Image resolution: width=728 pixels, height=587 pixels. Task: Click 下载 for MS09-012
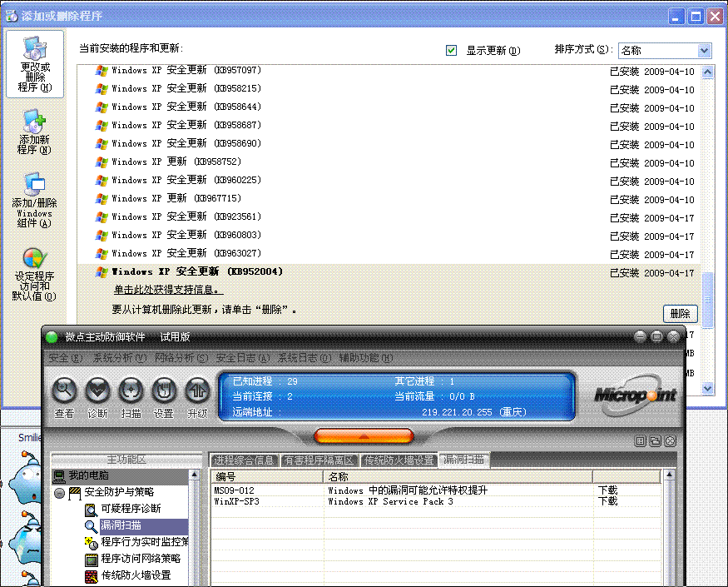coord(607,490)
